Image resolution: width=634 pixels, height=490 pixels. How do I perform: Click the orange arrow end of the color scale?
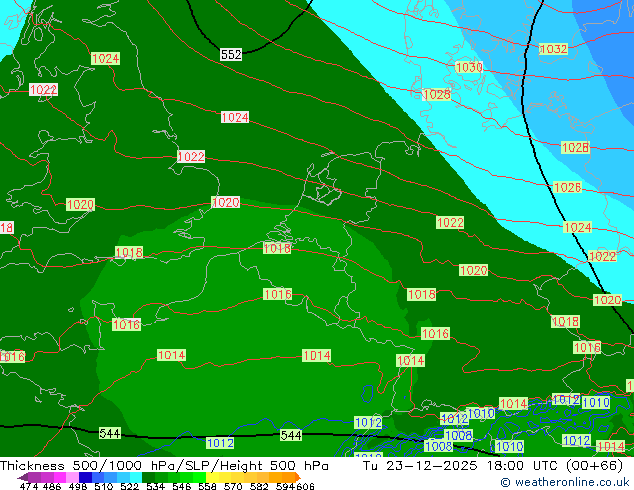click(298, 477)
